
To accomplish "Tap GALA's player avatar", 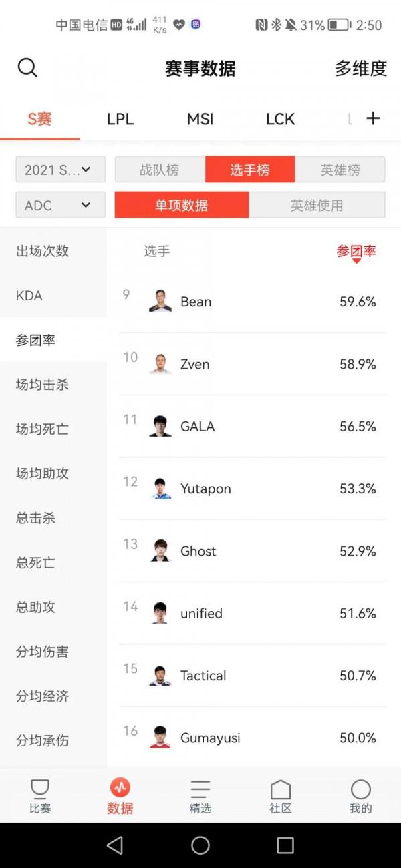I will (x=158, y=426).
